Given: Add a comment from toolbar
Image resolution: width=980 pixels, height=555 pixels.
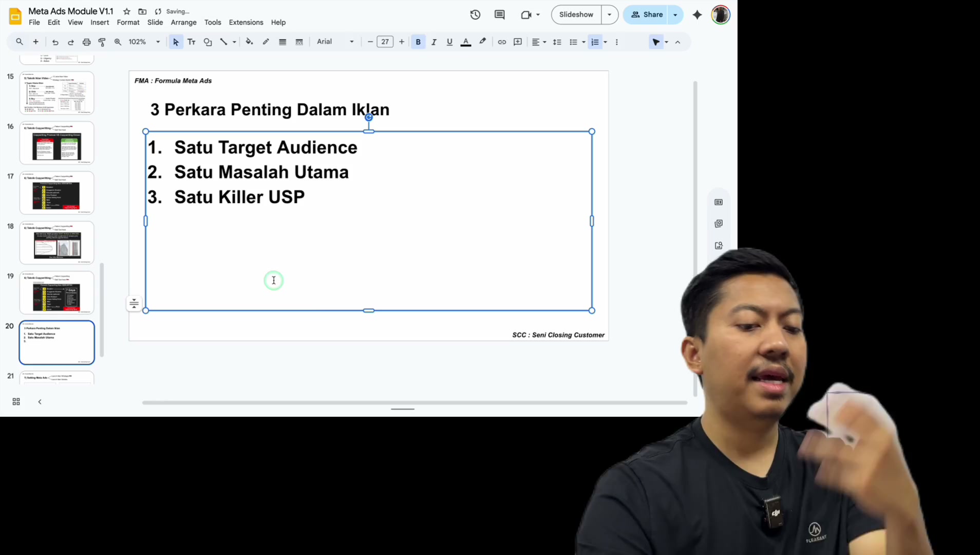Looking at the screenshot, I should click(518, 42).
